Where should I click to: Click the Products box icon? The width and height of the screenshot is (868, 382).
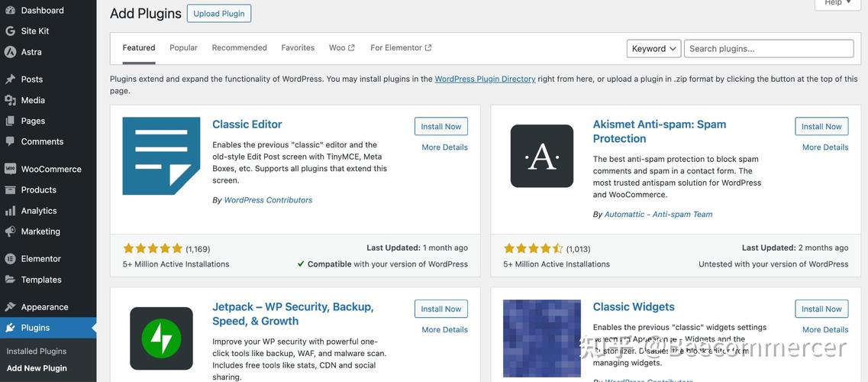click(10, 190)
